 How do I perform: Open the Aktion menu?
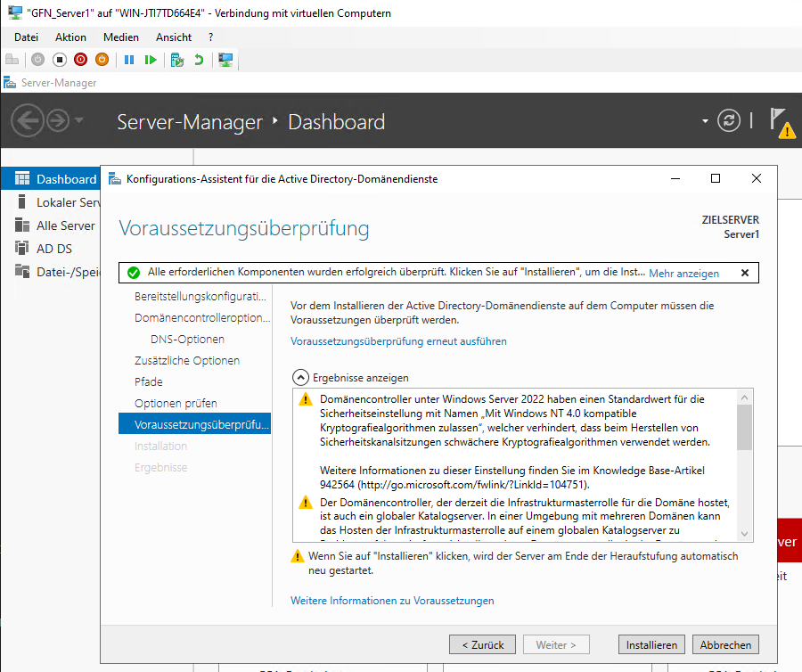point(70,37)
